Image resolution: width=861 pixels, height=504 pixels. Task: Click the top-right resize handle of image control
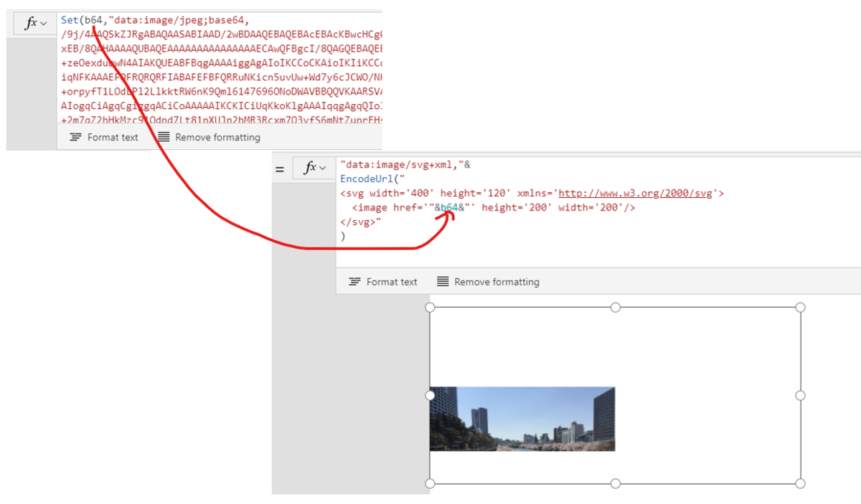tap(801, 307)
